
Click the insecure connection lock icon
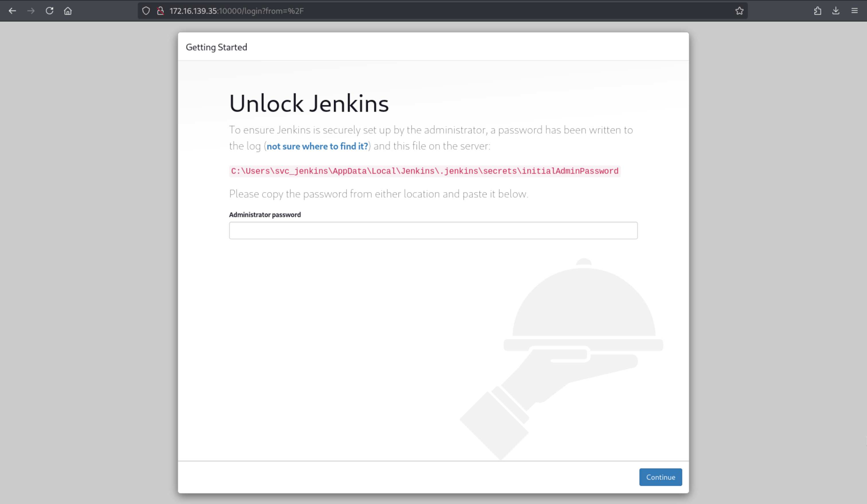160,11
